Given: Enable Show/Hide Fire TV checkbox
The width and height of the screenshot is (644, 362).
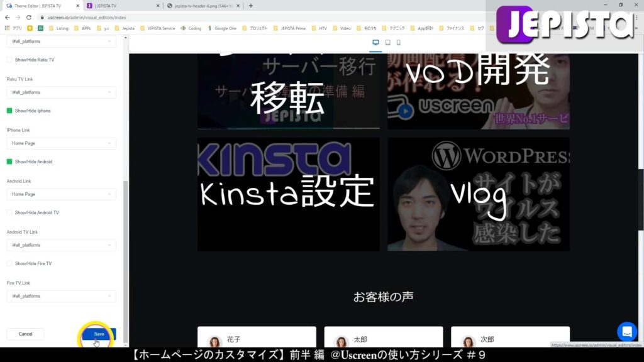Looking at the screenshot, I should pyautogui.click(x=9, y=263).
